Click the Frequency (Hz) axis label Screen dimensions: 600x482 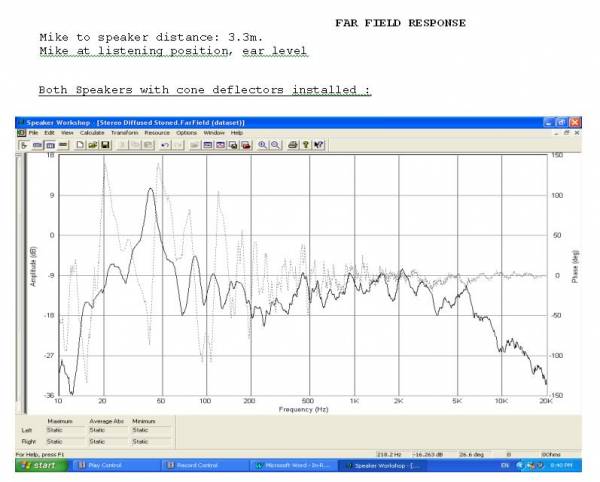[303, 409]
